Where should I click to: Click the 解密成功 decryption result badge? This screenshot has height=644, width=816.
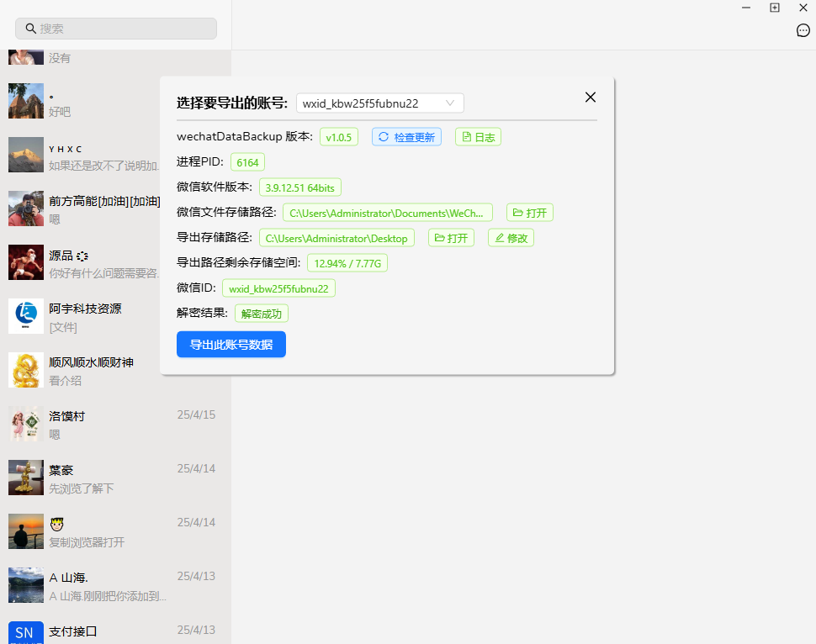[261, 313]
